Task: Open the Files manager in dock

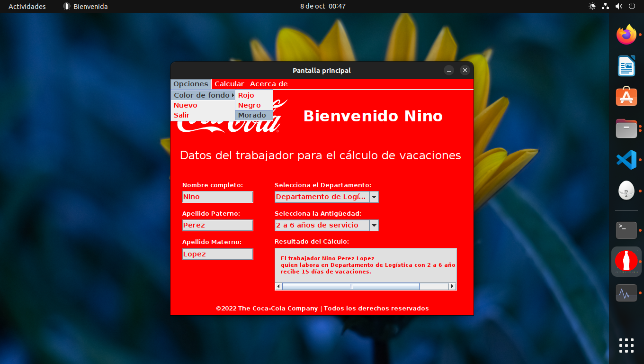Action: point(626,128)
